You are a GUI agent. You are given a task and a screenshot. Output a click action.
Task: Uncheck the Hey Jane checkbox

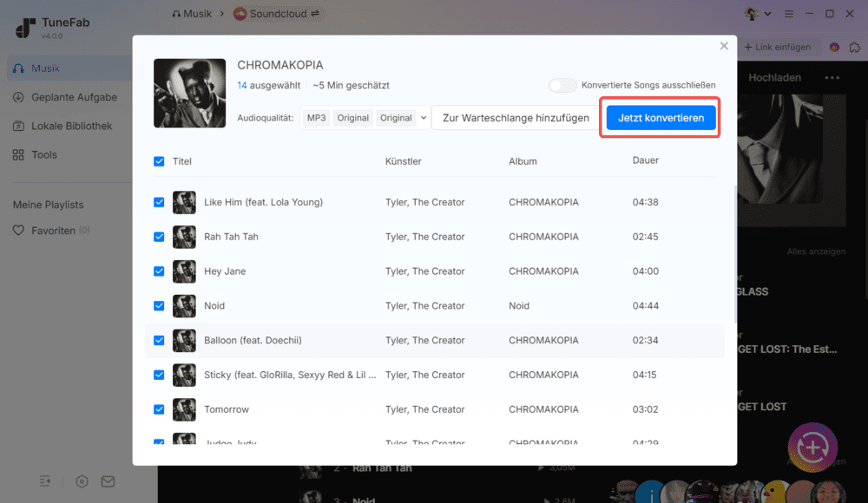pos(159,271)
